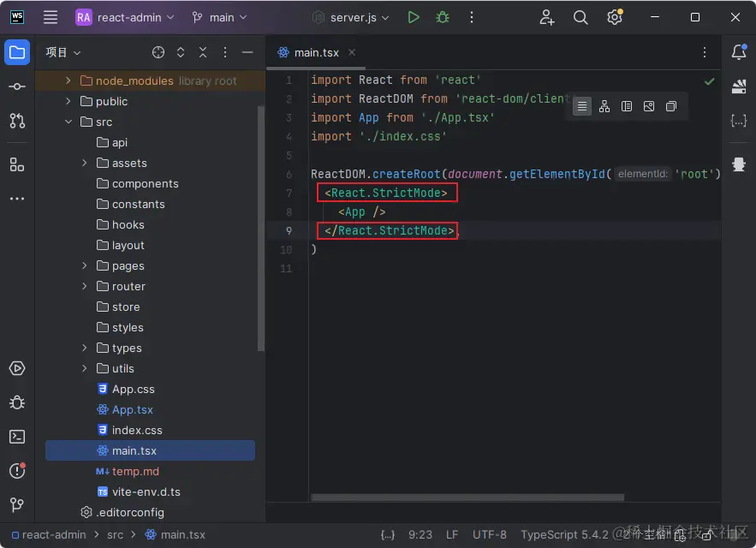Expand the node_modules folder
This screenshot has height=548, width=756.
coord(68,80)
